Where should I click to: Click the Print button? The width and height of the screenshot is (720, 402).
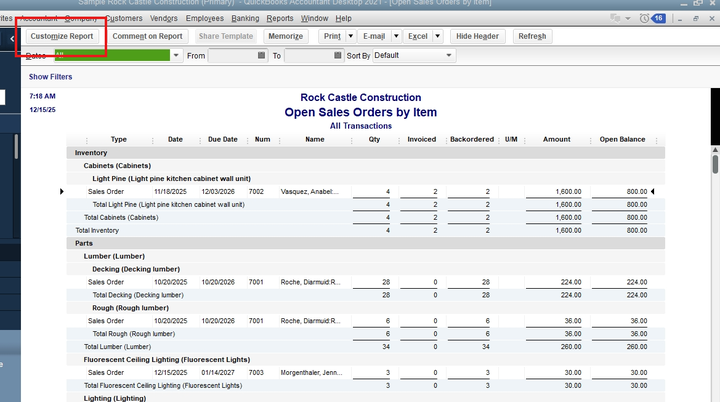tap(332, 36)
